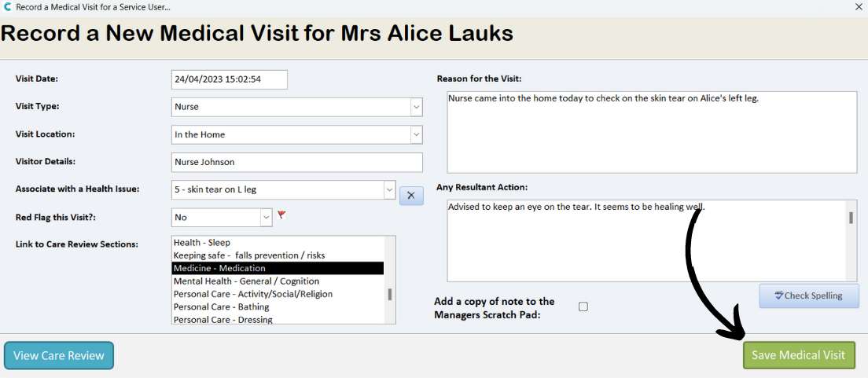The height and width of the screenshot is (378, 868).
Task: Click the Visitor Details text field
Action: coord(296,163)
